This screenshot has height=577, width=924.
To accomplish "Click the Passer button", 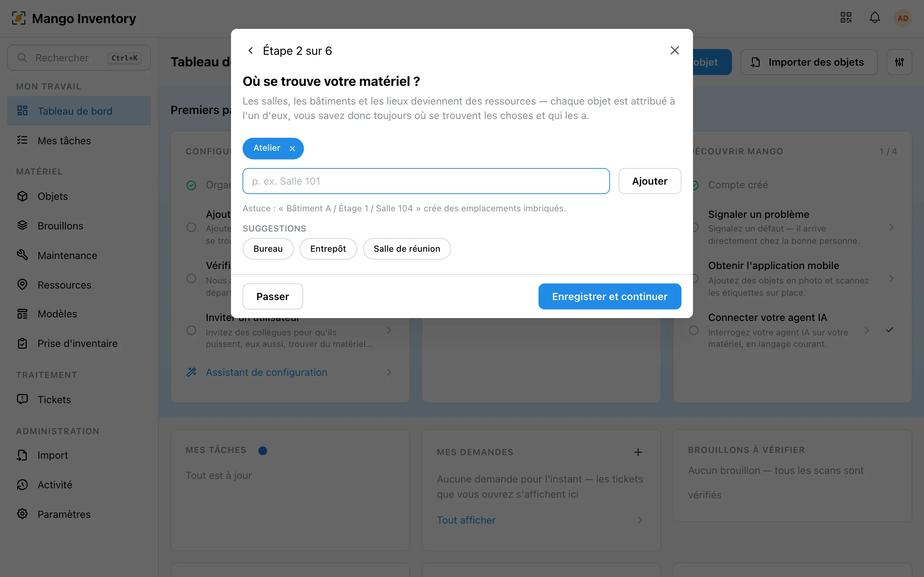I will [x=273, y=296].
